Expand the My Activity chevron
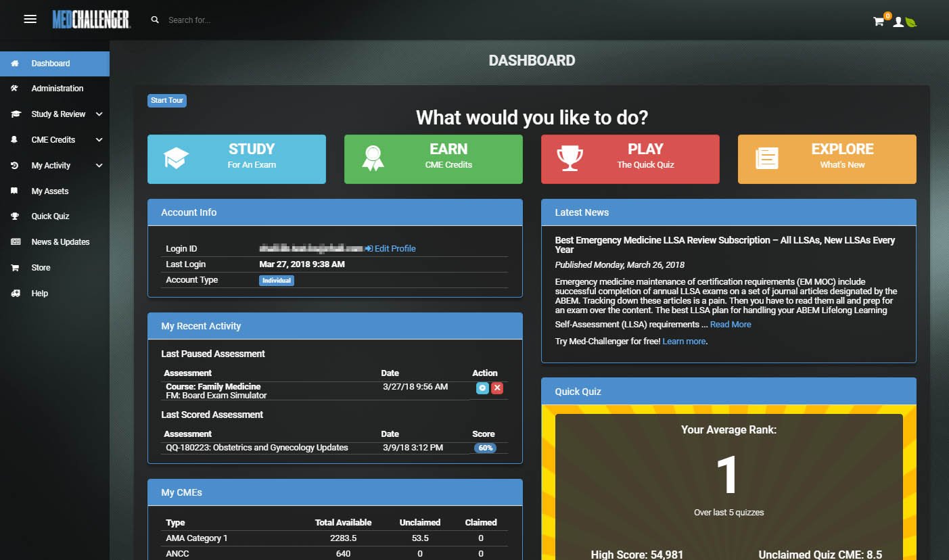949x560 pixels. click(99, 166)
